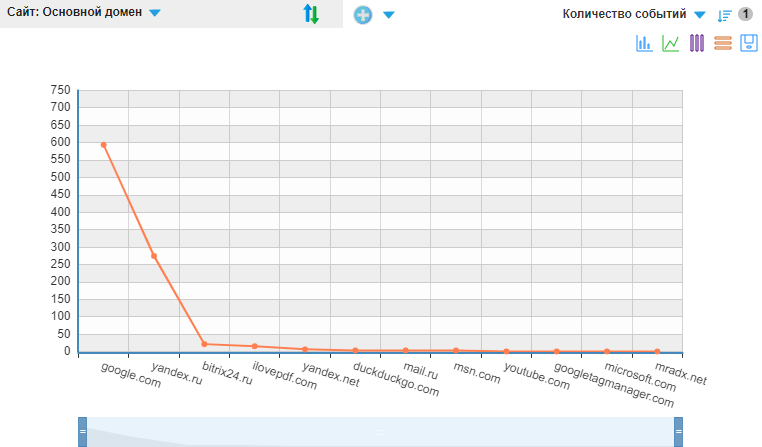Screen dimensions: 762x447
Task: Expand the arrow next to the plus icon
Action: pos(389,15)
